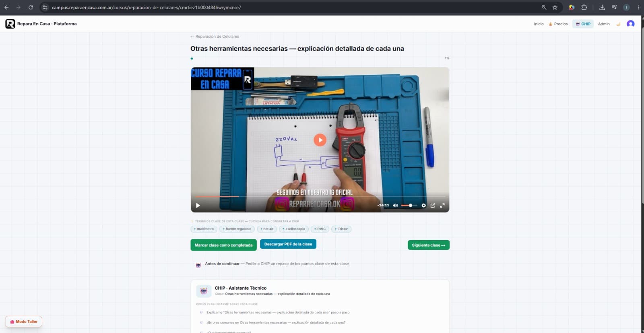Click the play icon in the video control bar
Screen dimensions: 644x333
click(198, 206)
